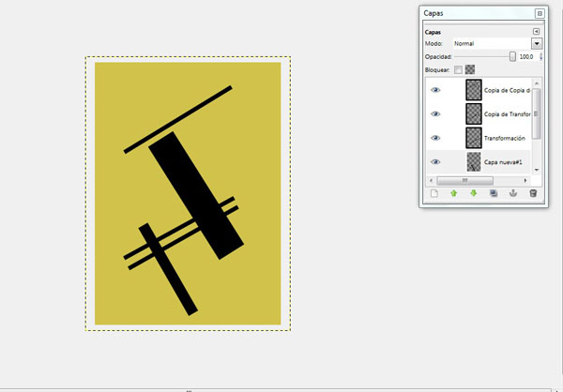This screenshot has width=563, height=392.
Task: Hide the 'Copia de Transfor' layer
Action: [435, 114]
